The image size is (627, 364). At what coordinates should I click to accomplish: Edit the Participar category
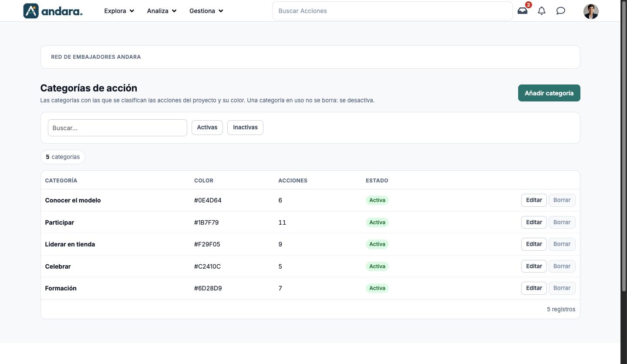point(534,222)
